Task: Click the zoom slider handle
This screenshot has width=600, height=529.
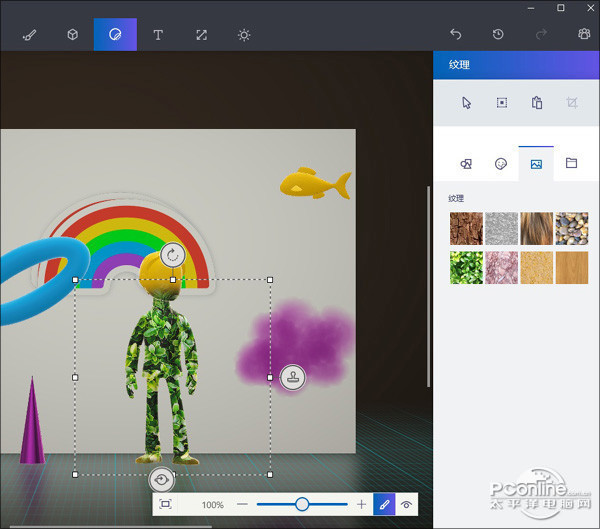Action: click(302, 505)
